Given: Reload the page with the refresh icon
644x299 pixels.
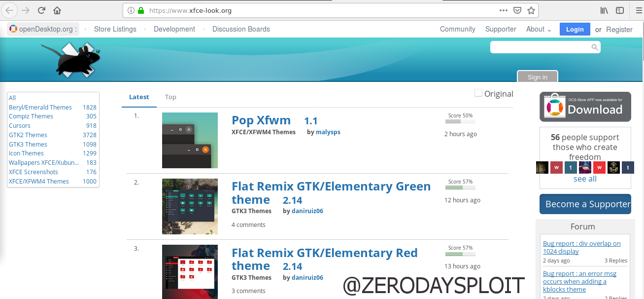Looking at the screenshot, I should (41, 10).
